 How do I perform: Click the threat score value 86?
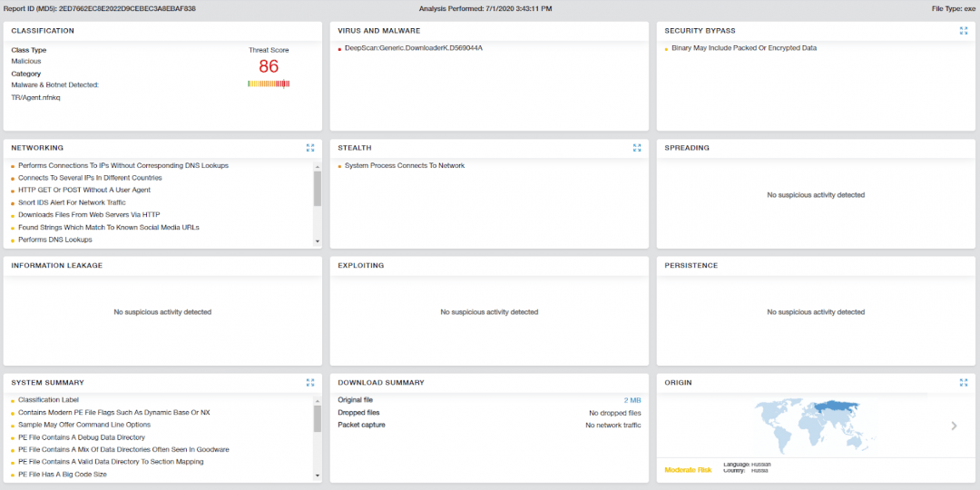pyautogui.click(x=269, y=66)
